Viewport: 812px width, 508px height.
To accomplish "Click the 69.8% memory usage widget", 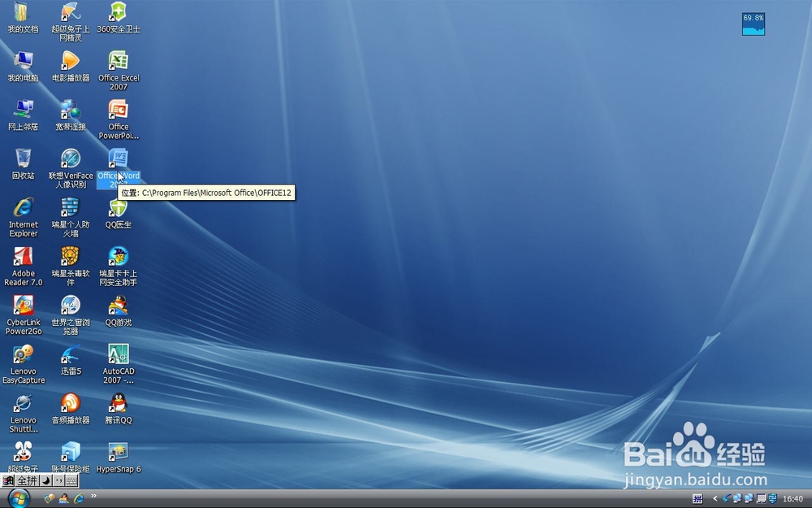I will (753, 24).
